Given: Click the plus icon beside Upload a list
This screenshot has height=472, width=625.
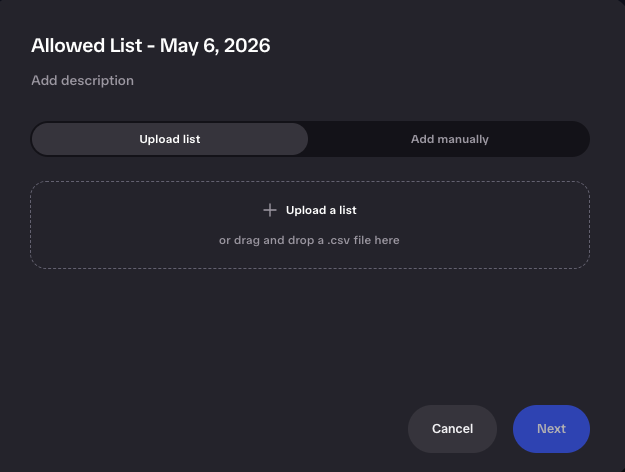Looking at the screenshot, I should tap(270, 210).
